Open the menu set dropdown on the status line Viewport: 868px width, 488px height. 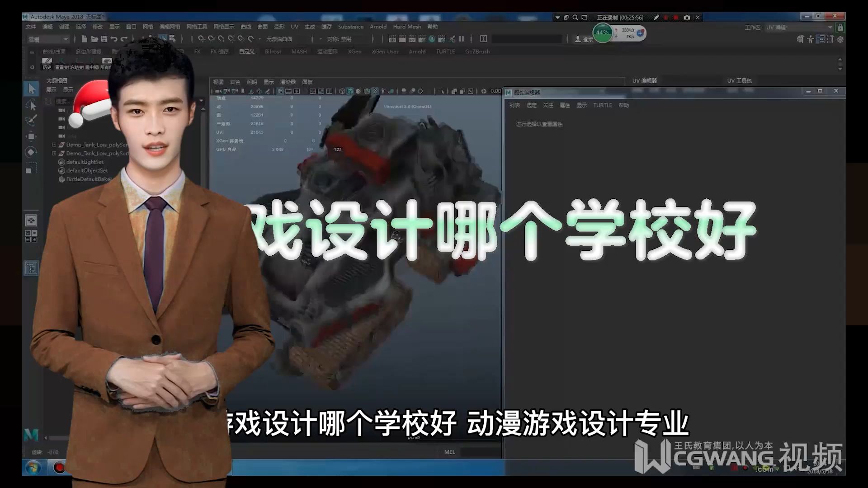[x=48, y=39]
